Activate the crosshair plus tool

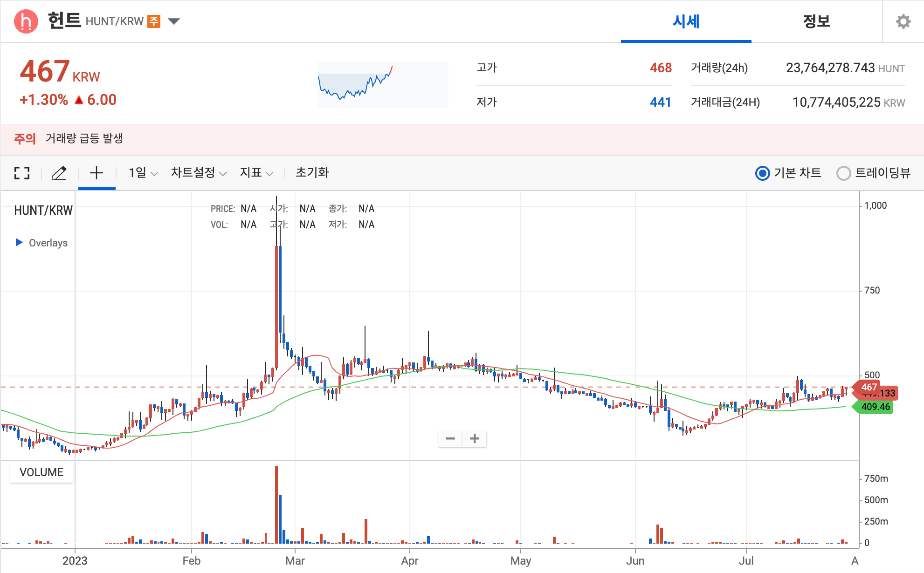97,173
